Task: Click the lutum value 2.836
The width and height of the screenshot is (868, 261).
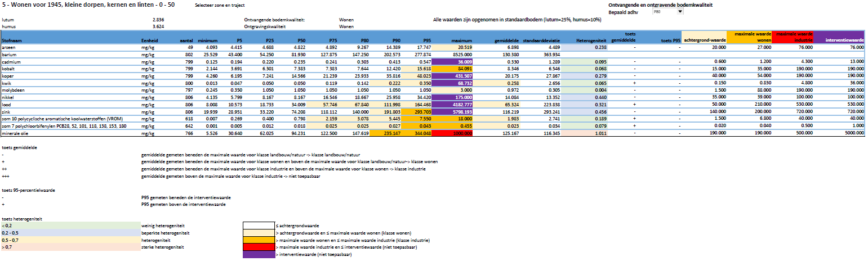Action: pos(158,20)
